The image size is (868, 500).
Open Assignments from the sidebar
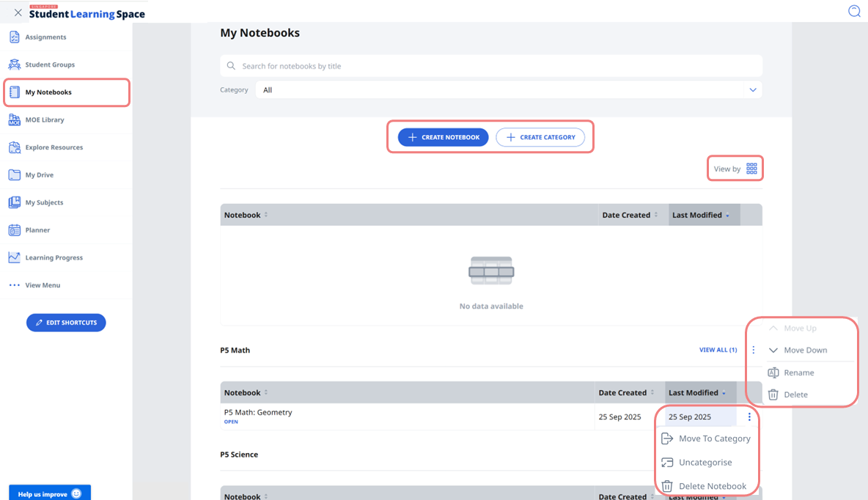(x=45, y=37)
